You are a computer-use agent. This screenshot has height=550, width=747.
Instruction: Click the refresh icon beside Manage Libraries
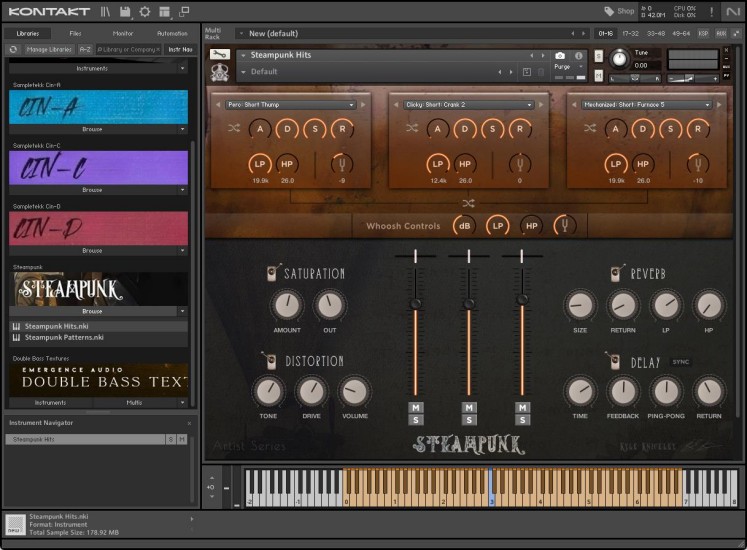pos(14,49)
